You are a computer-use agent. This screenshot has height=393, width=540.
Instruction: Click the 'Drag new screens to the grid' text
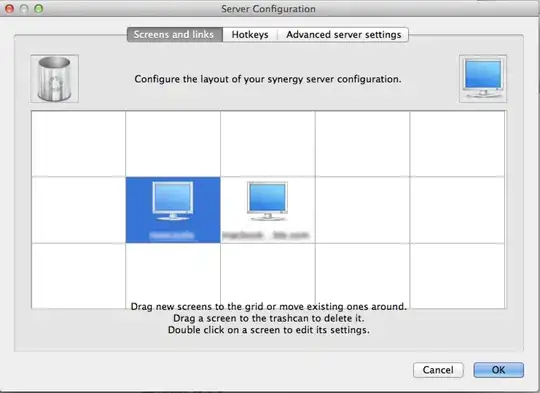point(269,306)
